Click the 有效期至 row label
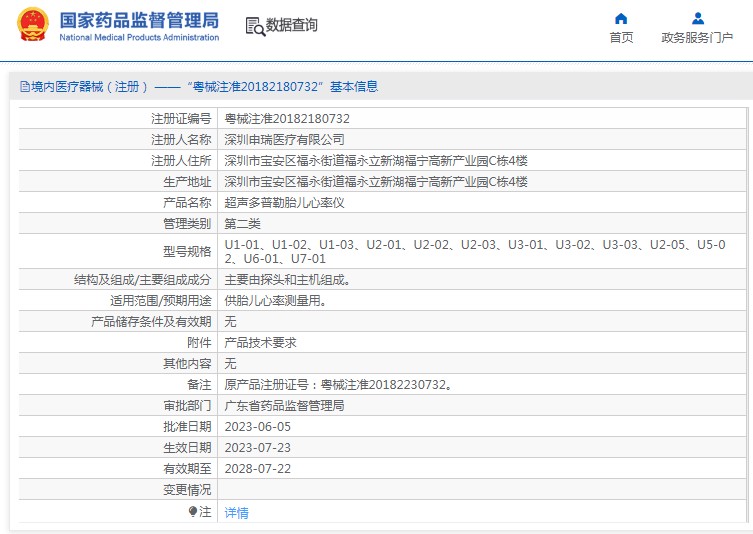The height and width of the screenshot is (534, 753). pos(187,469)
